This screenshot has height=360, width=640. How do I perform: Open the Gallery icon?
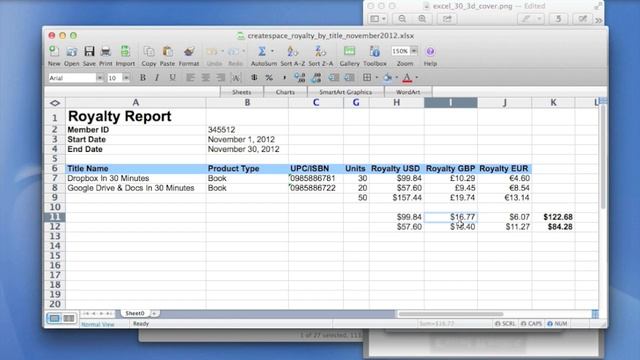point(349,51)
